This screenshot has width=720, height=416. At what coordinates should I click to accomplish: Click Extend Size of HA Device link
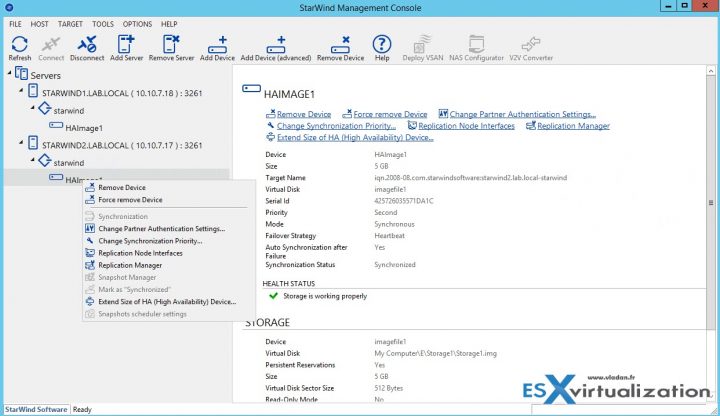click(355, 137)
